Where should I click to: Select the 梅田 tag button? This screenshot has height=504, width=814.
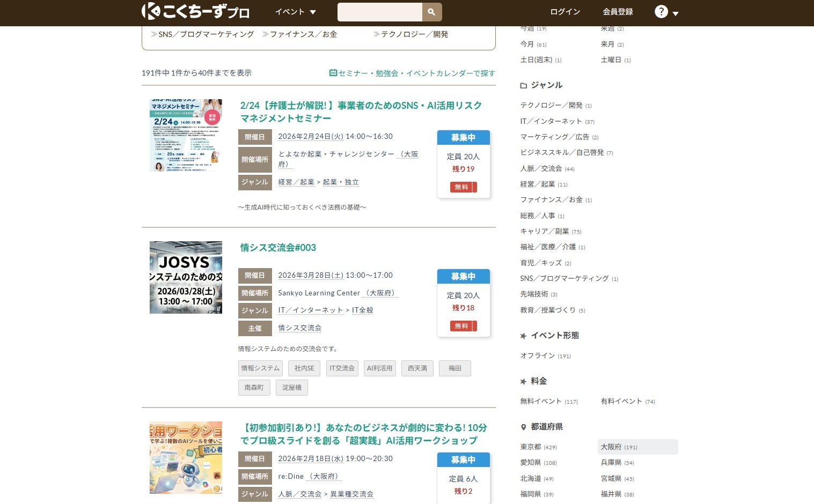[x=454, y=368]
